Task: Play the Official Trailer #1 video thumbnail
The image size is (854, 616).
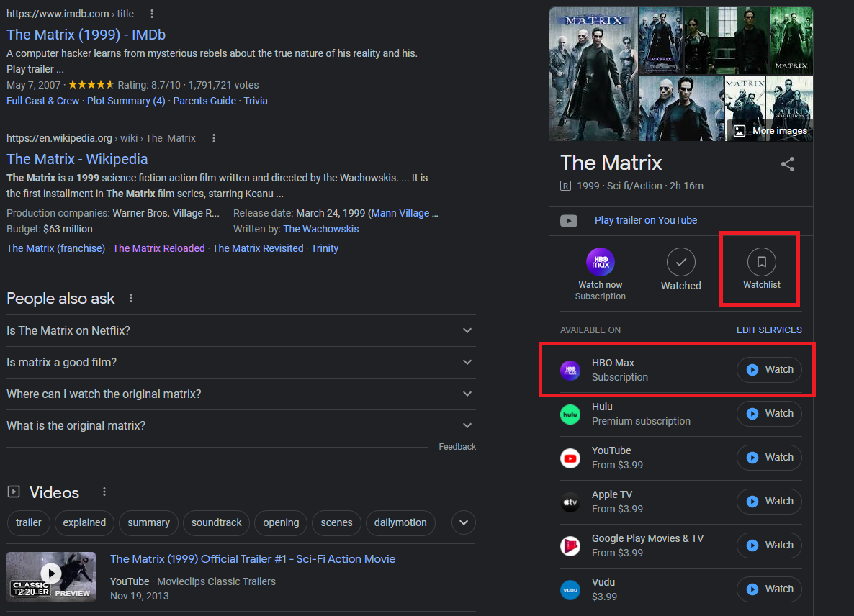Action: [x=51, y=577]
